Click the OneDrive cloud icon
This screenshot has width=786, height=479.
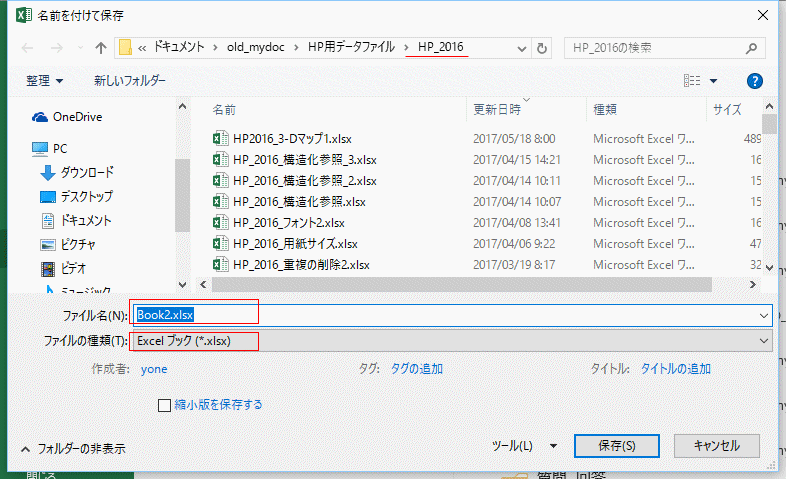pyautogui.click(x=40, y=117)
